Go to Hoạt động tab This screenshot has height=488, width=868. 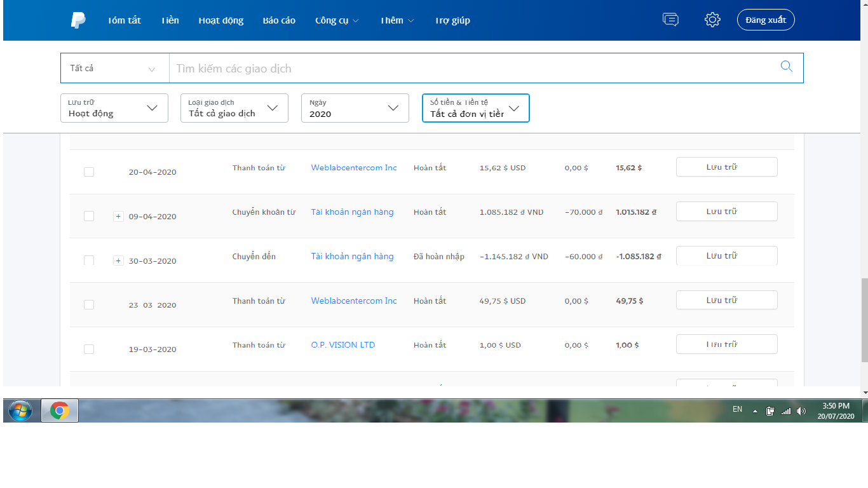[220, 20]
